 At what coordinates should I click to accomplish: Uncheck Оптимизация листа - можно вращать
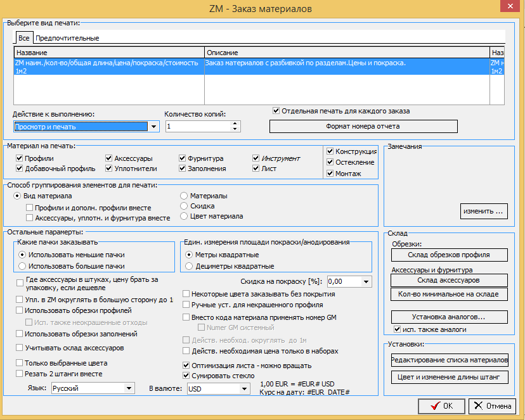click(x=186, y=365)
